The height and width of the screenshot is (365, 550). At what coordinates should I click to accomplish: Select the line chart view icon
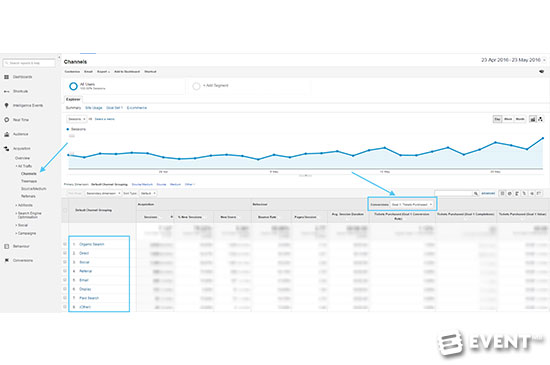[532, 119]
